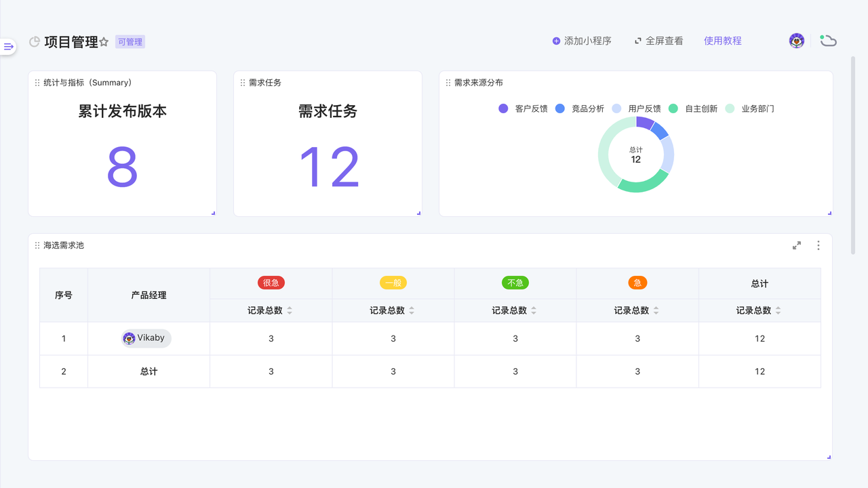Sort 记录总数 under the 不急 column
868x488 pixels.
[x=534, y=310]
